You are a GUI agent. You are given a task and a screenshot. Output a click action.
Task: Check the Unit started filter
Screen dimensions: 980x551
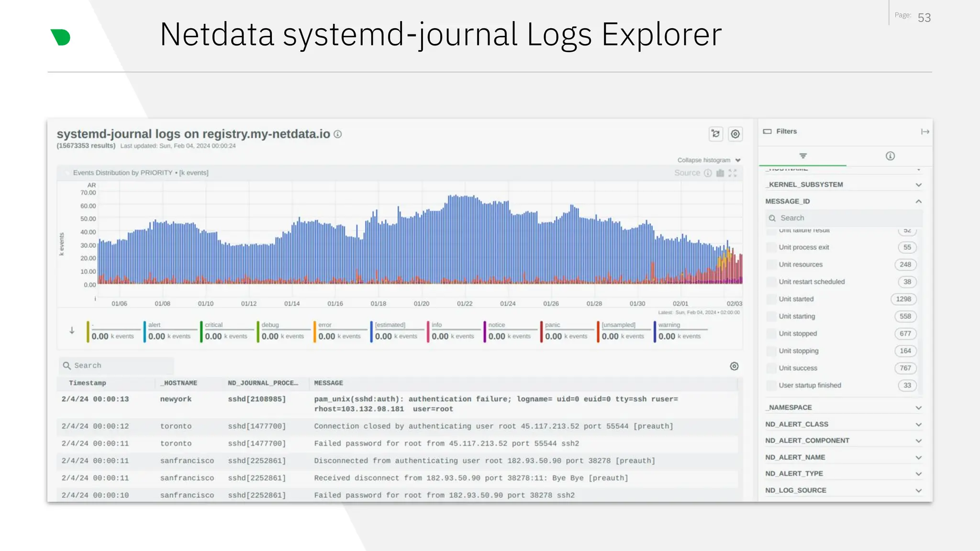point(771,299)
